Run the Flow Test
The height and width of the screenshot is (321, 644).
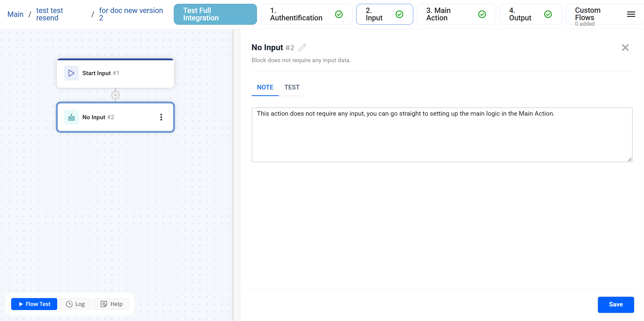(34, 304)
